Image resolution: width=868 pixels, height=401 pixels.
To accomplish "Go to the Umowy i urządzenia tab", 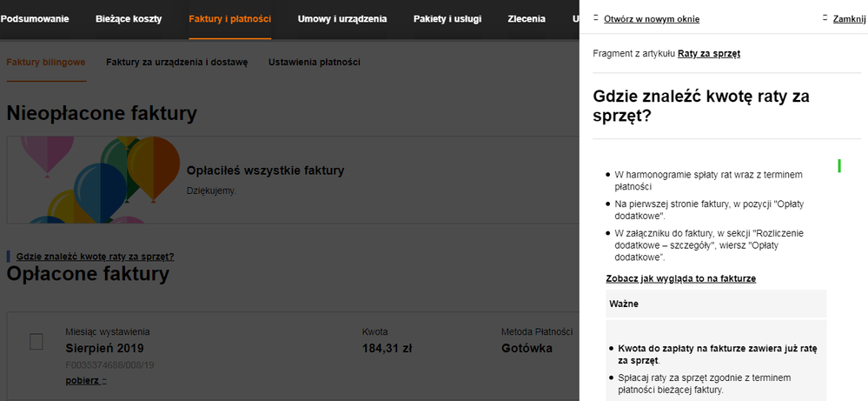I will pos(342,18).
